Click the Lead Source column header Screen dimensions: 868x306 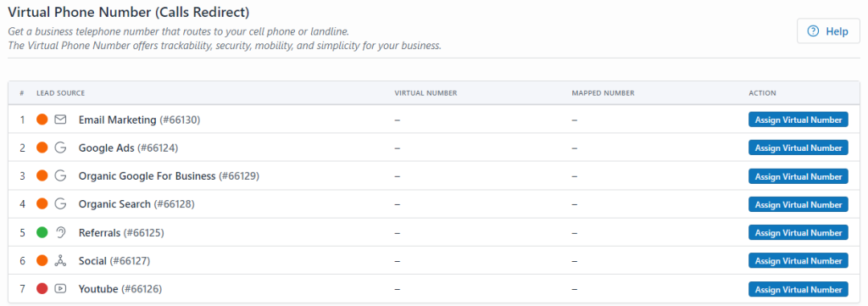60,93
